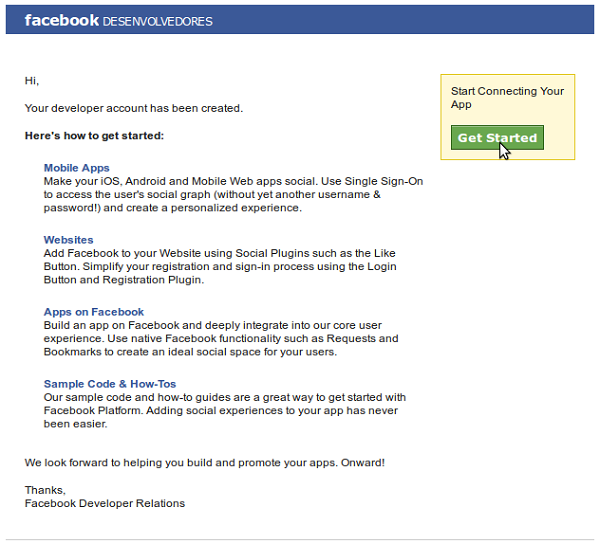Click the Start Connecting Your App text

tap(507, 97)
